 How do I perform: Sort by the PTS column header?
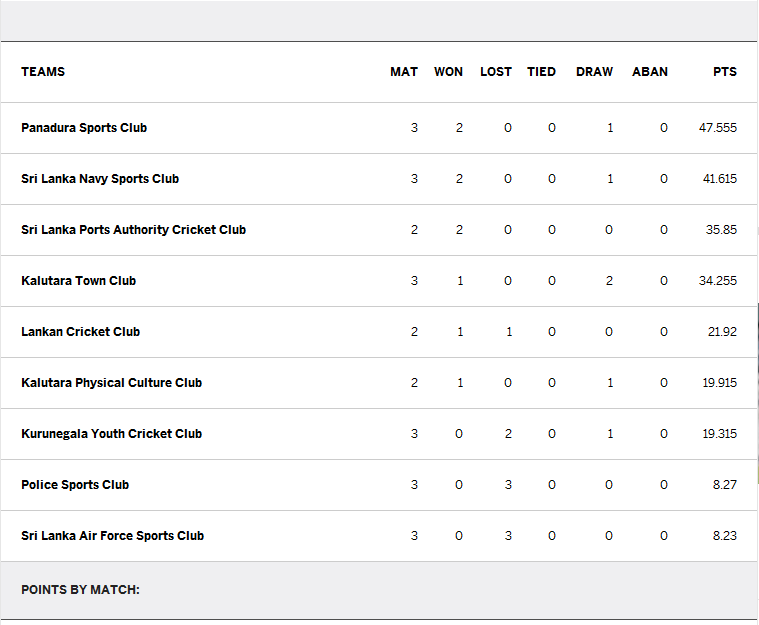coord(725,72)
